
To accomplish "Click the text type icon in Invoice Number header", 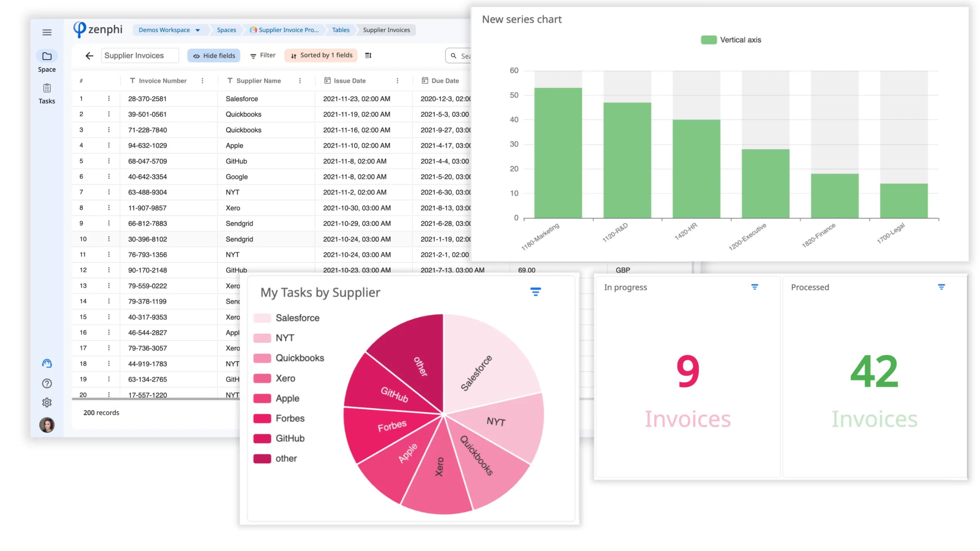I will coord(132,80).
